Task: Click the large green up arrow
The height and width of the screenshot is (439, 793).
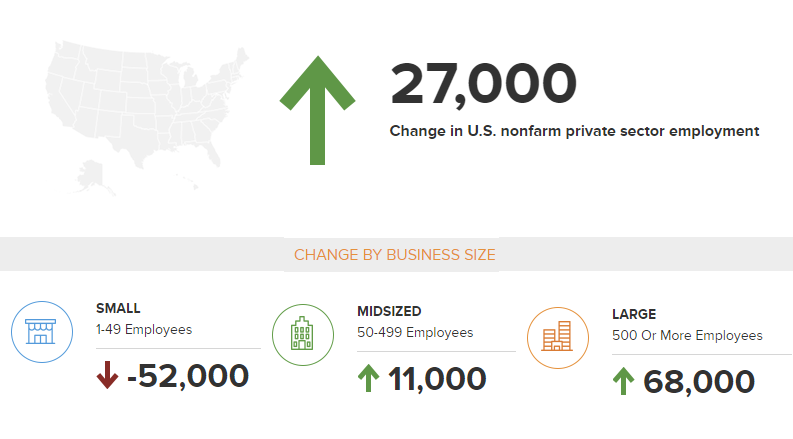Action: click(x=317, y=110)
